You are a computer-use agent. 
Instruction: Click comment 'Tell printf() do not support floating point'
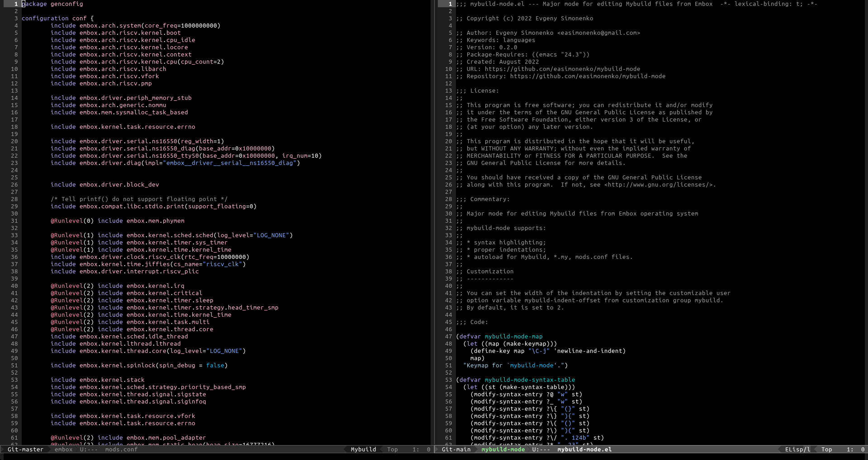pos(139,199)
